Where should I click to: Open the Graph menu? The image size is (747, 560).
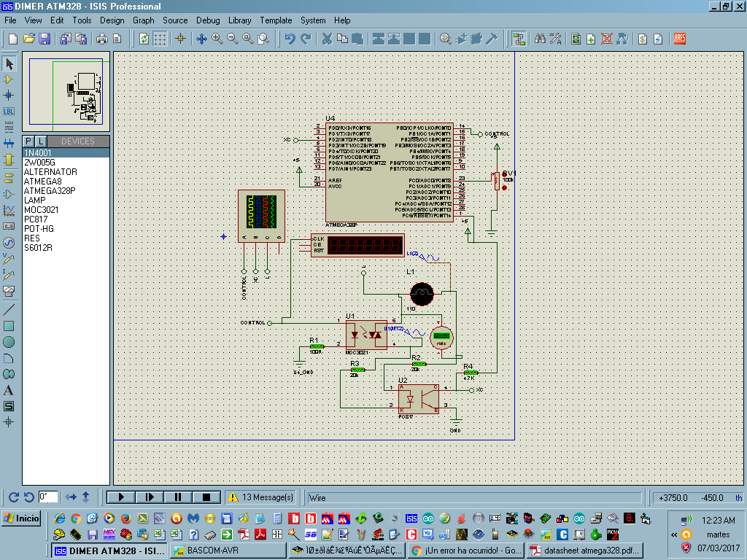144,20
